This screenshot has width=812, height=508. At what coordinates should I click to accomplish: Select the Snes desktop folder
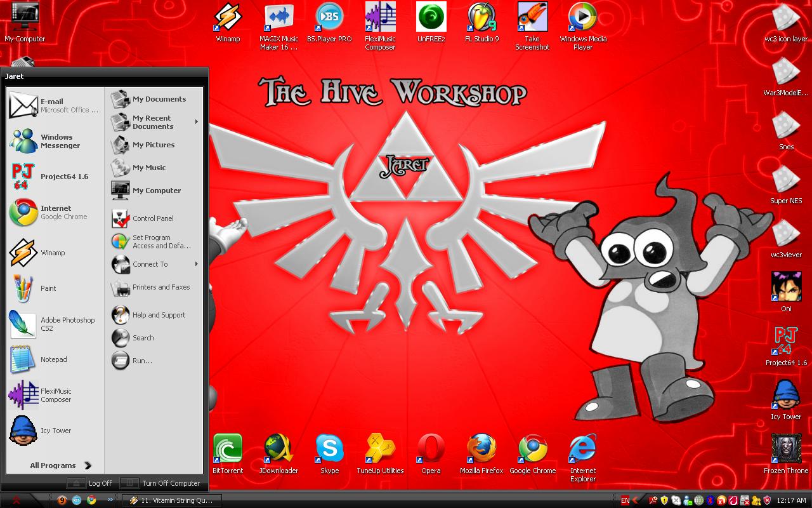pyautogui.click(x=786, y=131)
